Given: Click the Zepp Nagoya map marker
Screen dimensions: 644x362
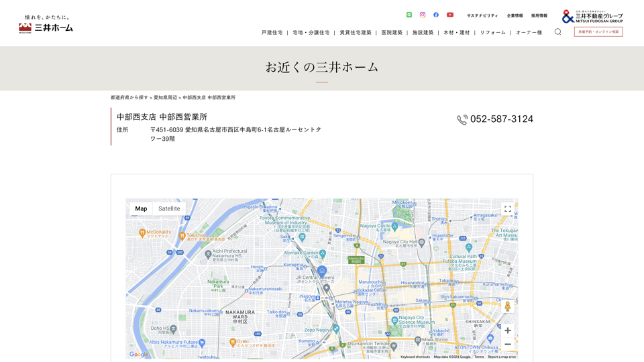Looking at the screenshot, I should point(336,328).
